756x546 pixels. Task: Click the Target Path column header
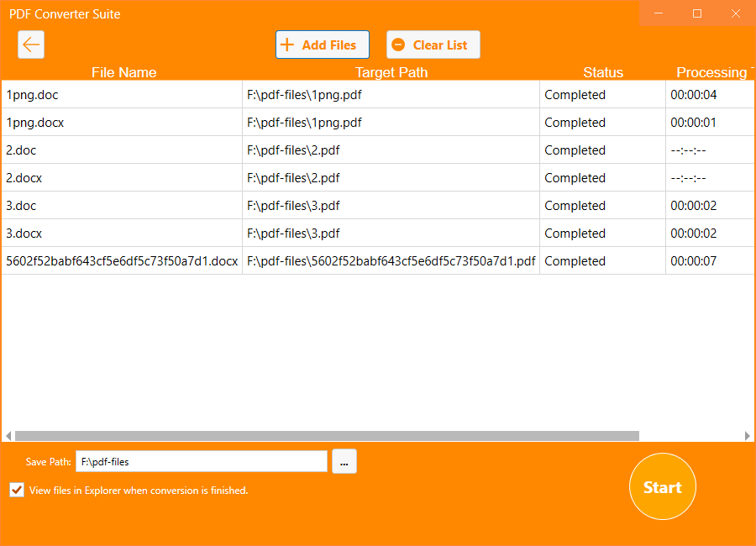391,72
